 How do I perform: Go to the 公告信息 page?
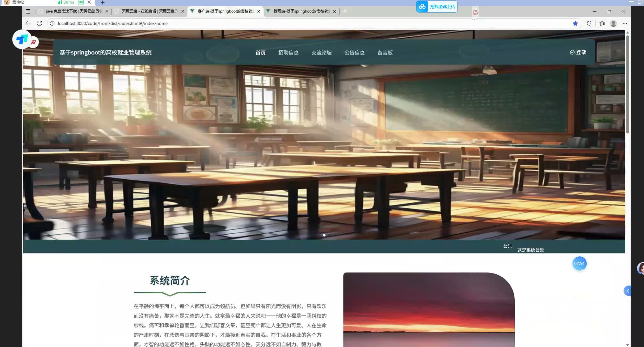click(354, 52)
